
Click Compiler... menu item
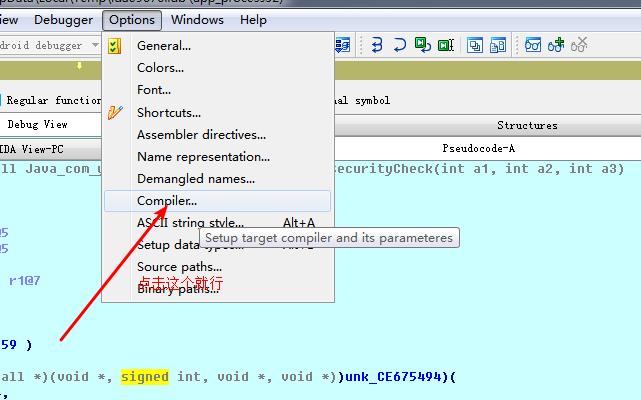217,201
